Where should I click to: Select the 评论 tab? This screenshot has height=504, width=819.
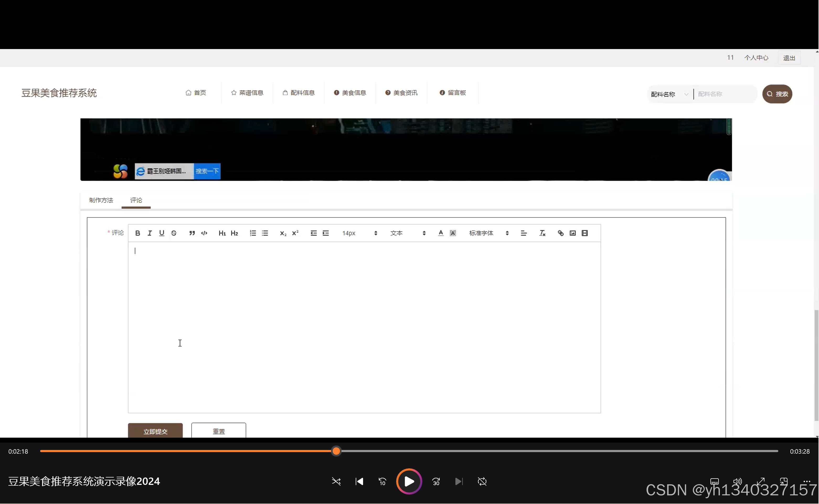(136, 200)
